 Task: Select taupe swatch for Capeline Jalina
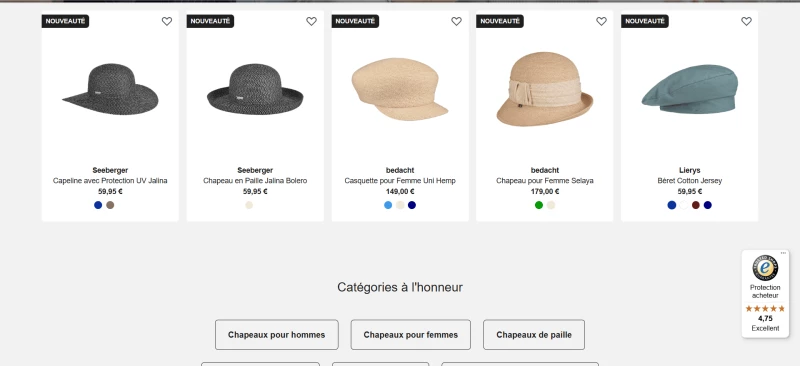point(110,205)
